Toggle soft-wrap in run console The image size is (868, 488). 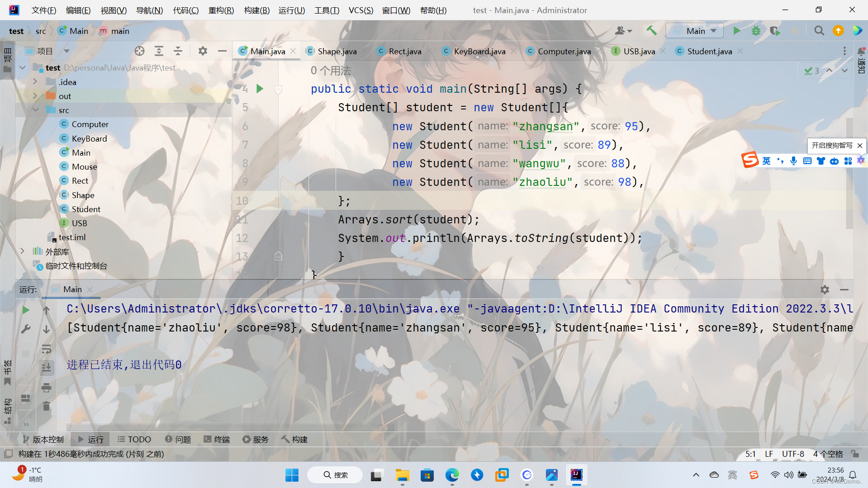tap(46, 349)
